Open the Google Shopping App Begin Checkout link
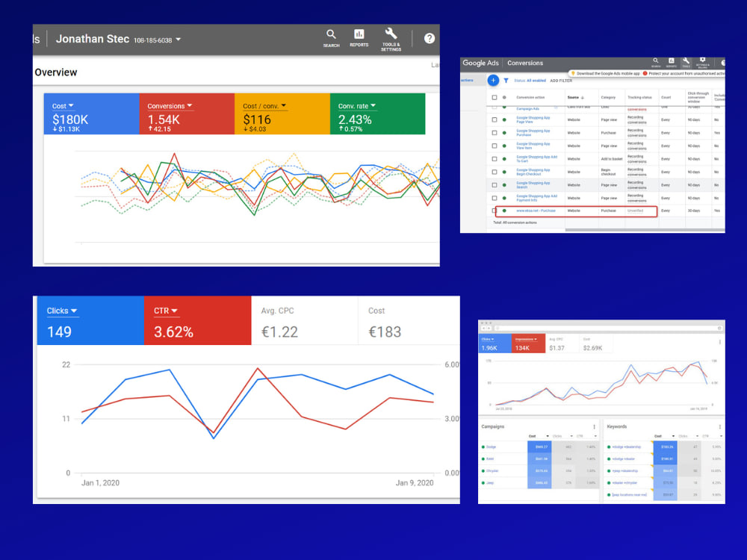Viewport: 747px width, 560px height. pos(533,172)
